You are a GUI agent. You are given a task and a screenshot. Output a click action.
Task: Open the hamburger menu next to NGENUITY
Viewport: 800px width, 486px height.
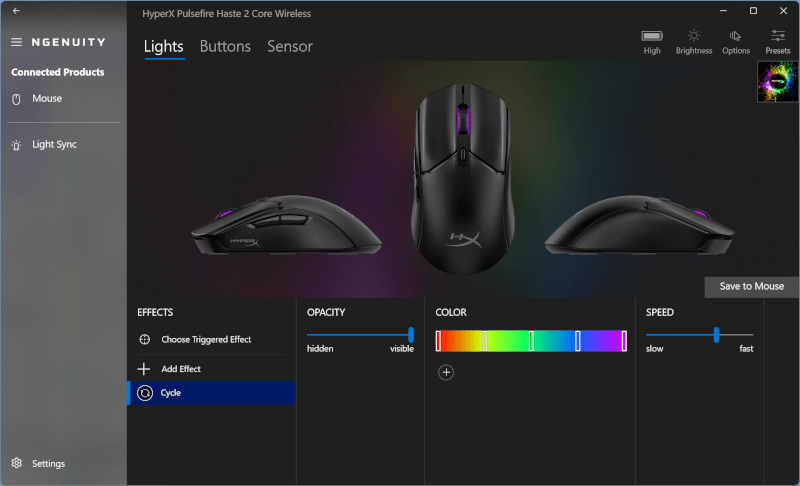pos(16,42)
